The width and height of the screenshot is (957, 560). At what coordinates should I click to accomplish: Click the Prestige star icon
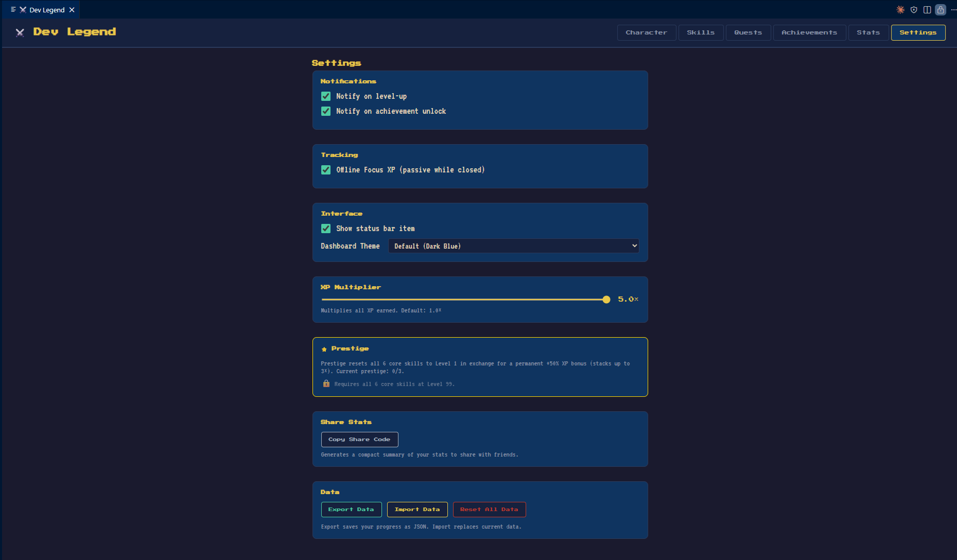[324, 349]
